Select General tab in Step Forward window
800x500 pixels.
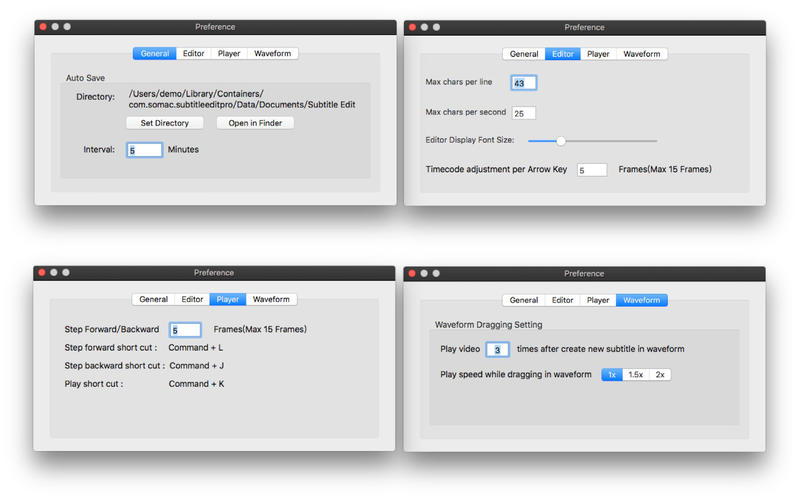[x=154, y=299]
